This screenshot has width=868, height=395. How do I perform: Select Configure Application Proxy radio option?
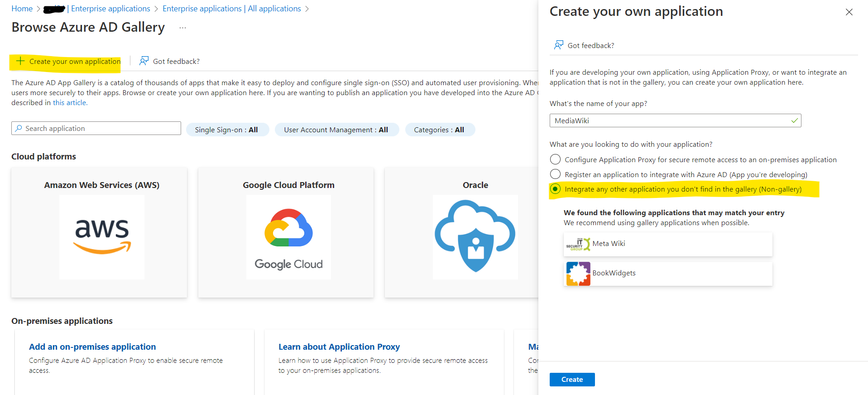(x=555, y=159)
